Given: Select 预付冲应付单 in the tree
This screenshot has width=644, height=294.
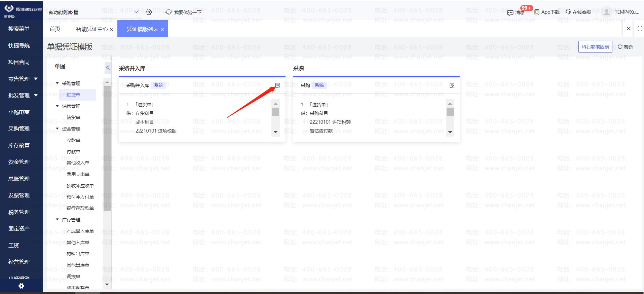Looking at the screenshot, I should (x=80, y=197).
